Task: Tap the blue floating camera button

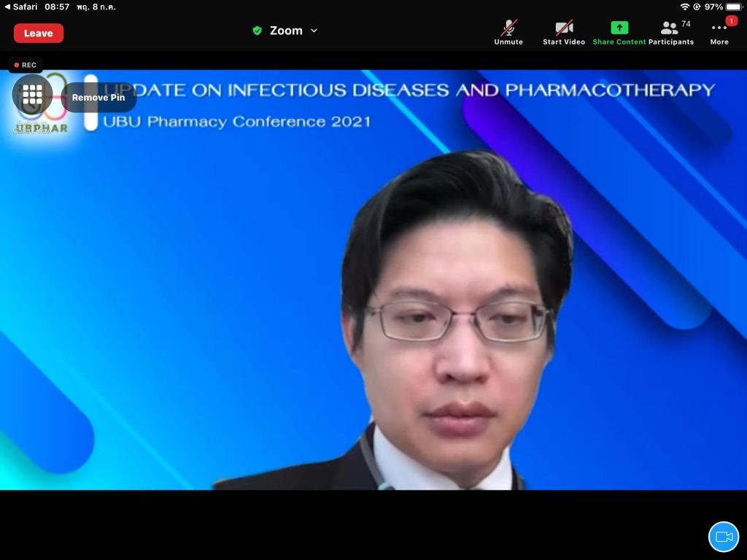Action: [723, 537]
